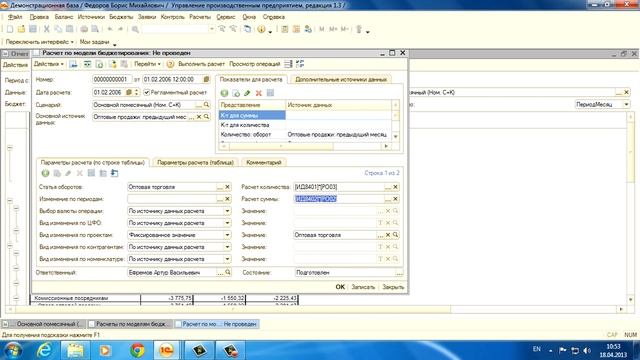Click the Записать button
The height and width of the screenshot is (360, 640).
(363, 287)
